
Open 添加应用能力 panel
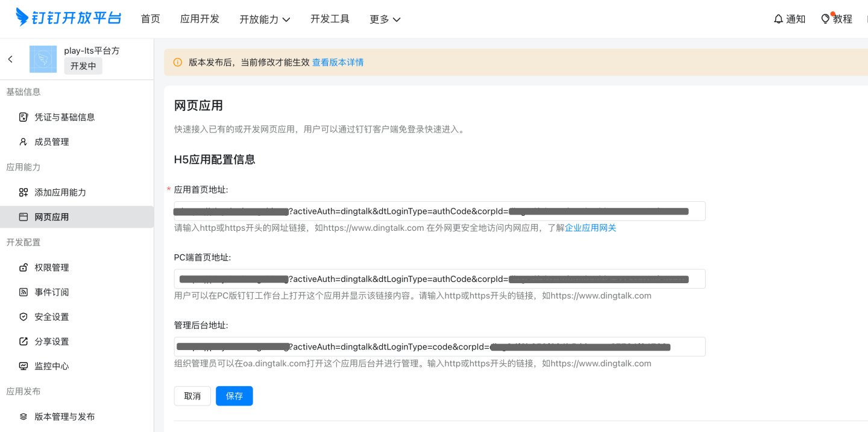pyautogui.click(x=60, y=192)
